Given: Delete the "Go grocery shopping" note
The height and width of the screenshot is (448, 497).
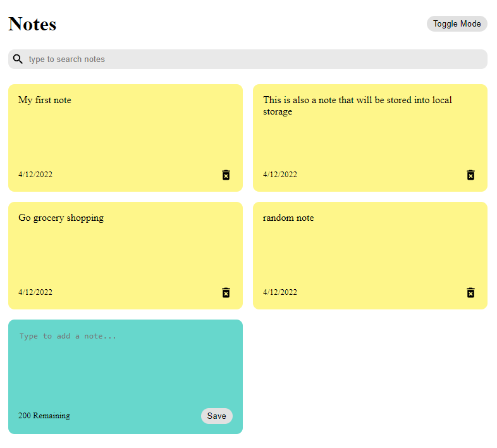Looking at the screenshot, I should (226, 292).
